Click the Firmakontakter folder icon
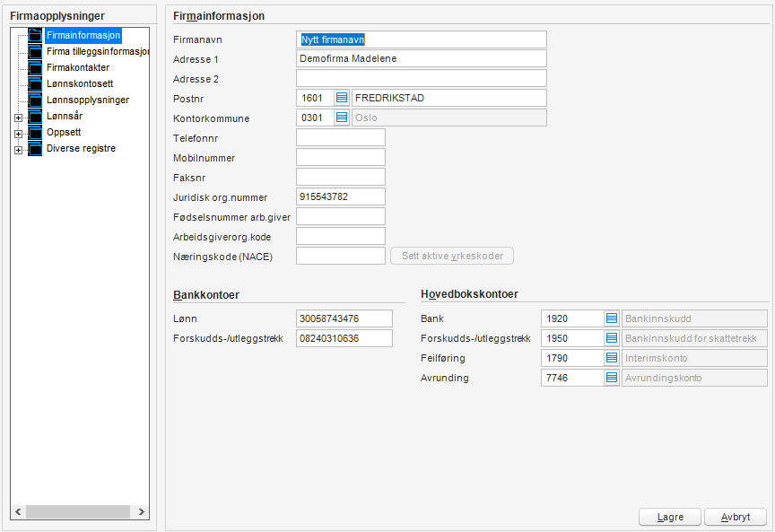The height and width of the screenshot is (532, 775). coord(35,68)
